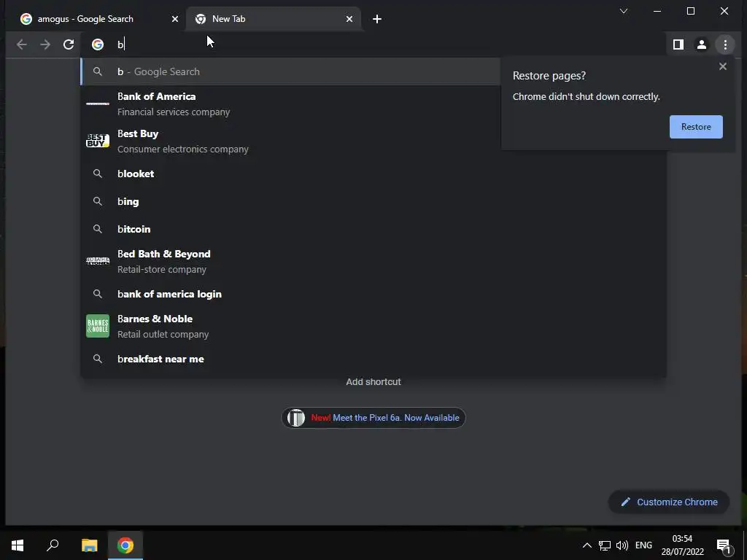Choose the 'b - Google Search' suggestion
This screenshot has height=560, width=747.
coord(290,72)
